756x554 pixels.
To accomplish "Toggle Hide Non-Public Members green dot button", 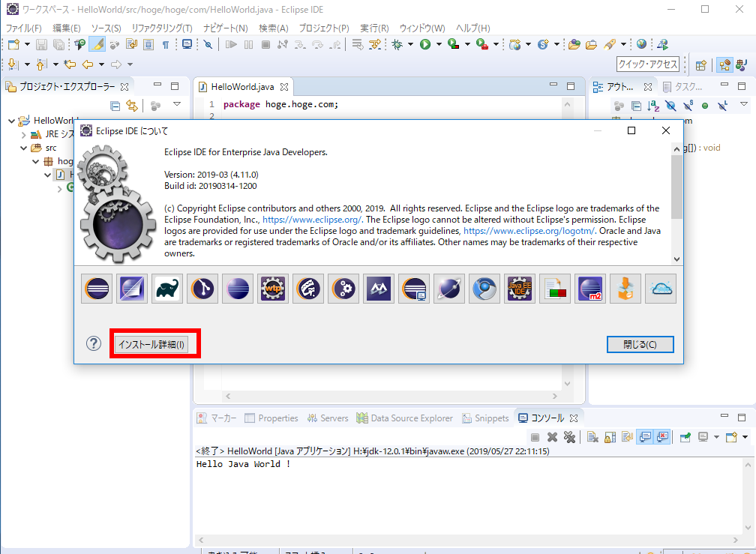I will tap(705, 106).
